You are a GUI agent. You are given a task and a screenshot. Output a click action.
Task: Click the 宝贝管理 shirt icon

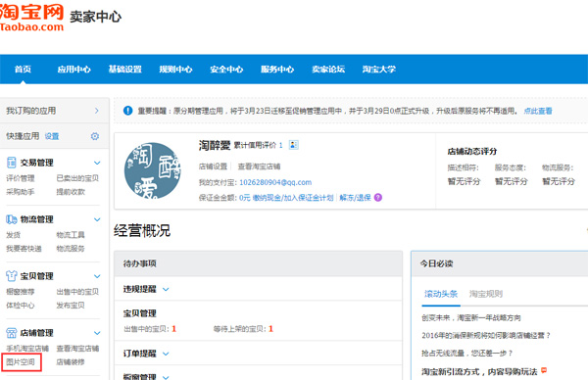[x=11, y=276]
